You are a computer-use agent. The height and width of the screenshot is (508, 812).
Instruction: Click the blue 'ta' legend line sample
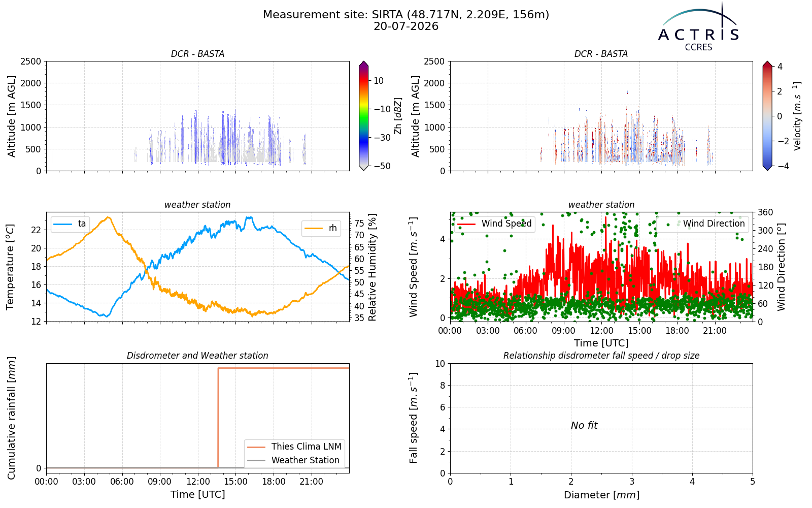pyautogui.click(x=63, y=224)
